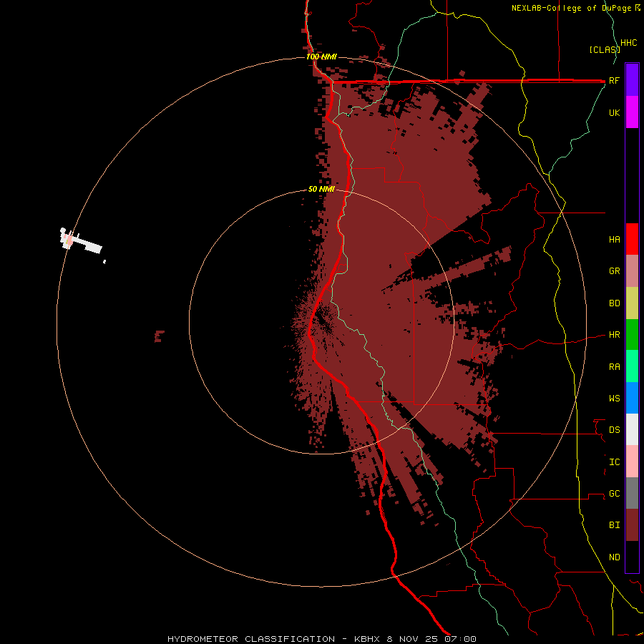Viewport: 644px width, 644px height.
Task: Pick the RA bright green swatch
Action: (632, 366)
